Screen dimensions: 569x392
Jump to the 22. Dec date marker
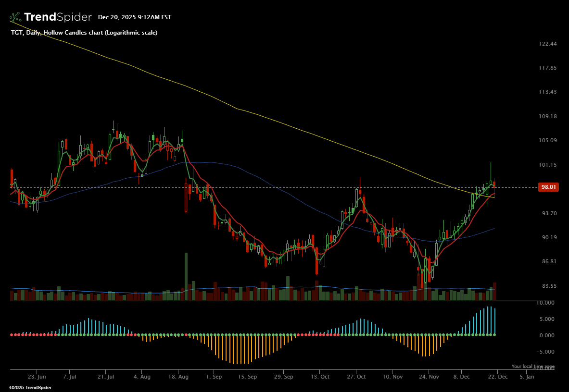[x=498, y=377]
